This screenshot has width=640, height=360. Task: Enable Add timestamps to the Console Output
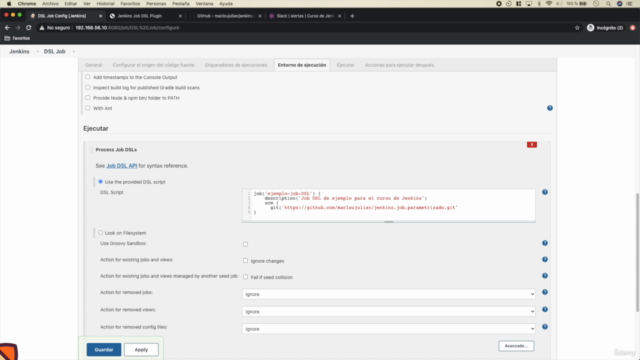(x=88, y=77)
